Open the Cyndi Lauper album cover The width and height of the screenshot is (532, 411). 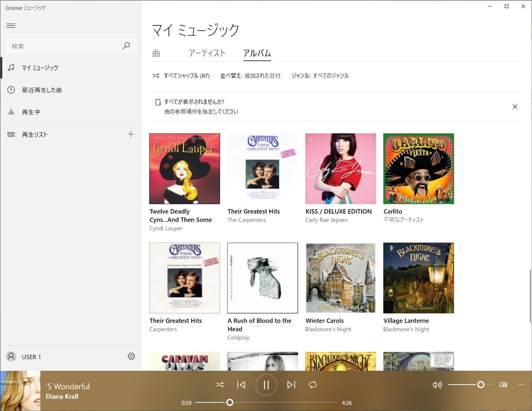point(184,169)
